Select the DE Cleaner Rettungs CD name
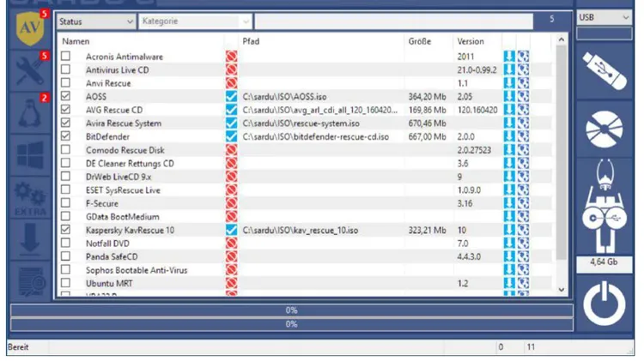This screenshot has height=361, width=644. coord(130,163)
